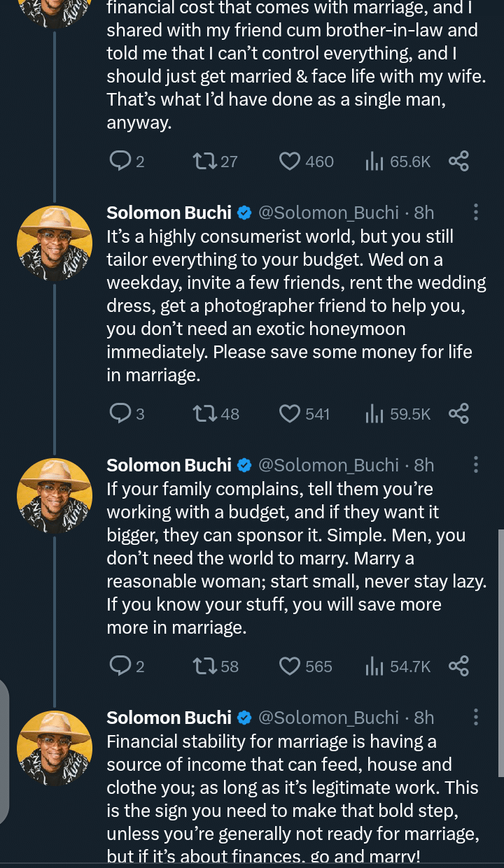View analytics showing 54.7K views
Image resolution: width=504 pixels, height=868 pixels.
click(375, 667)
